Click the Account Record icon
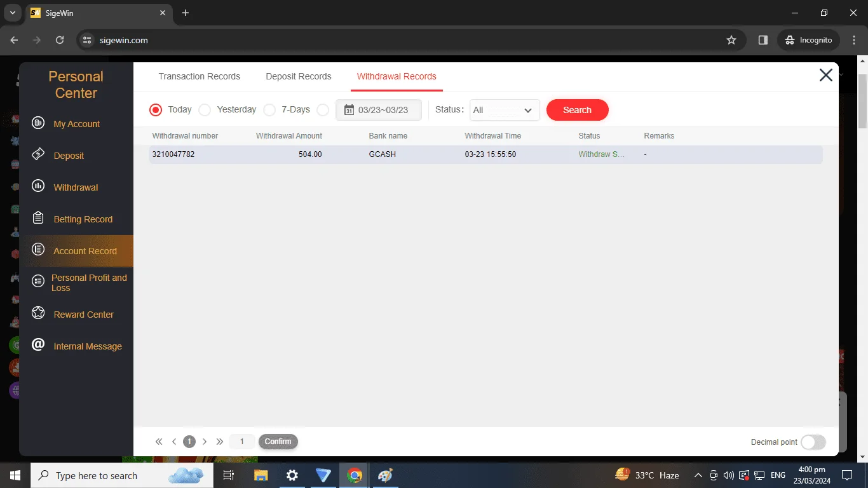This screenshot has height=488, width=868. coord(38,250)
